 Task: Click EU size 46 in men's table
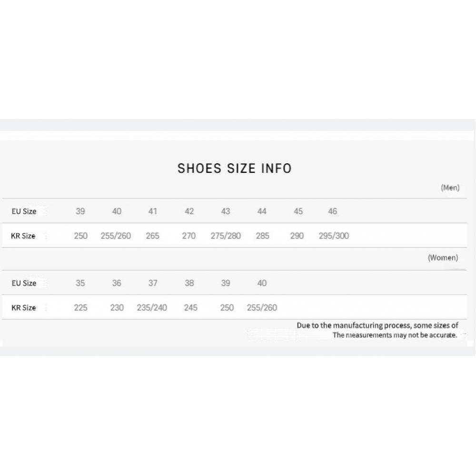(332, 211)
